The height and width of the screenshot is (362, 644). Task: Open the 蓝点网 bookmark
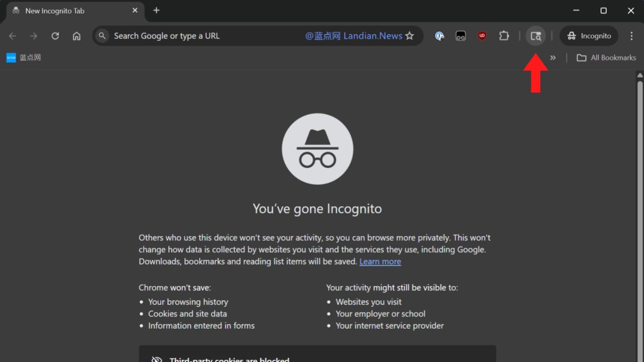coord(24,58)
